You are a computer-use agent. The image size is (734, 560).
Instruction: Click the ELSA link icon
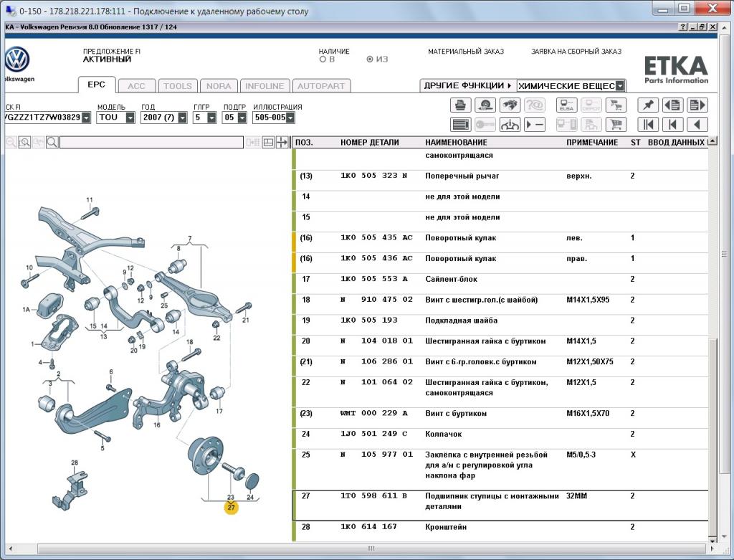[567, 105]
